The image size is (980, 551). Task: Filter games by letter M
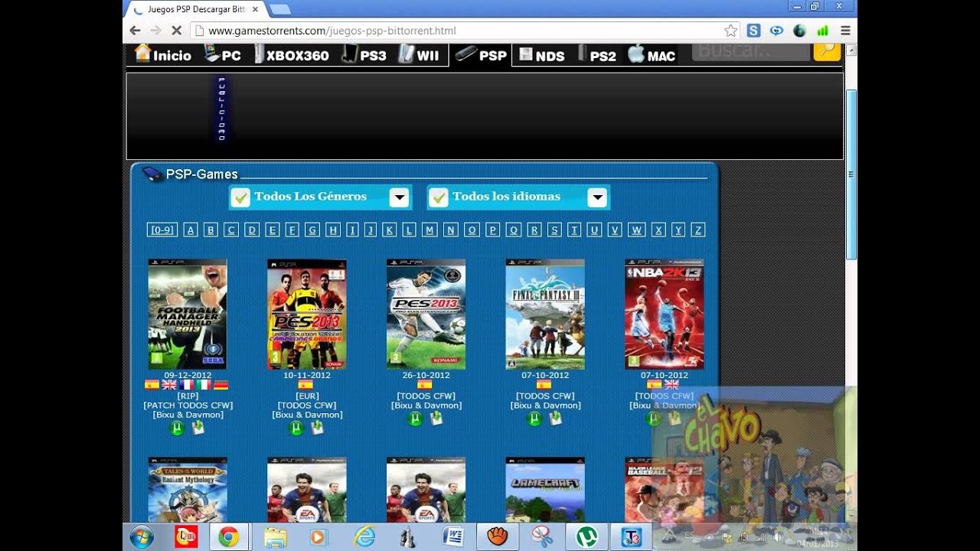coord(430,230)
